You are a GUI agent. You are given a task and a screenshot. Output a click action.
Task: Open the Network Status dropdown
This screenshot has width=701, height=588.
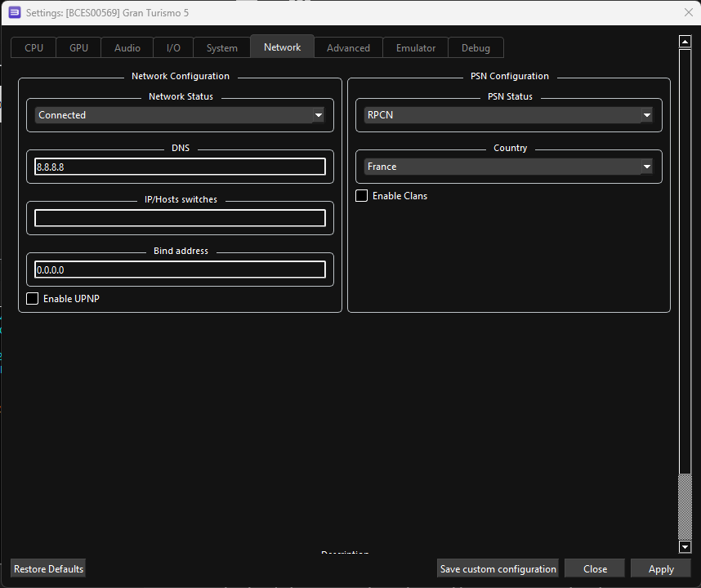180,115
